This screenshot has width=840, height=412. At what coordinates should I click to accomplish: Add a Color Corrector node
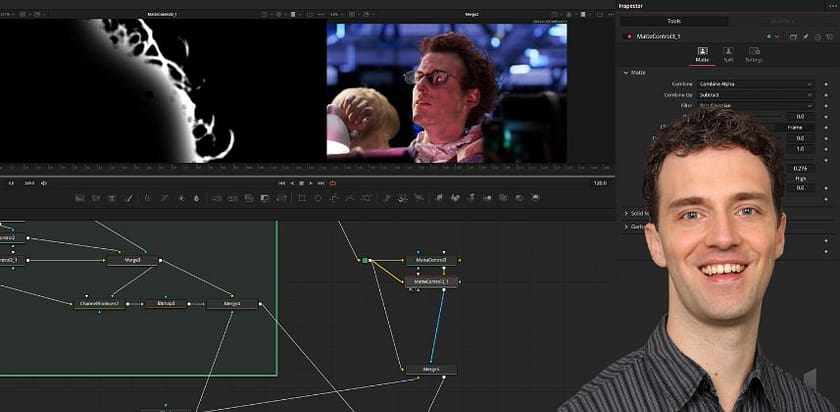click(147, 198)
